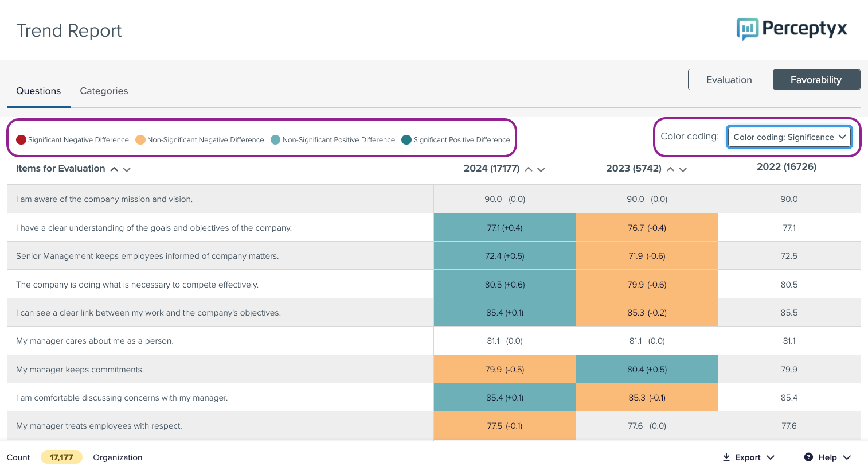Select row 'Senior Management keeps employees informed'
Image resolution: width=868 pixels, height=470 pixels.
click(433, 256)
